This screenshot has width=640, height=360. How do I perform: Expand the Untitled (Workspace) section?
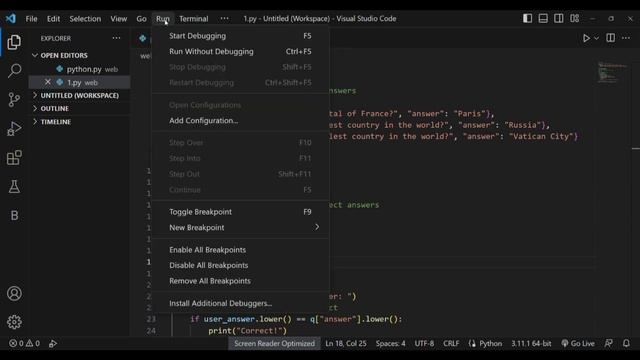pyautogui.click(x=80, y=95)
